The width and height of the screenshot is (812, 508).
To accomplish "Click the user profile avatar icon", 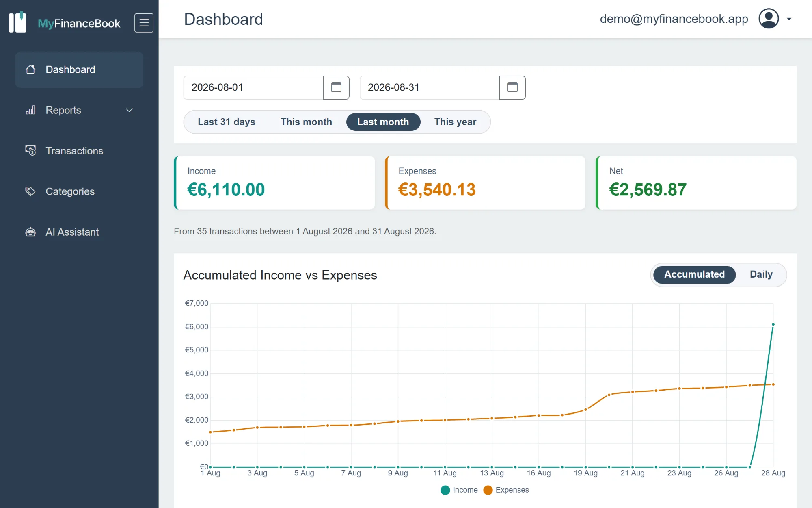I will point(769,19).
